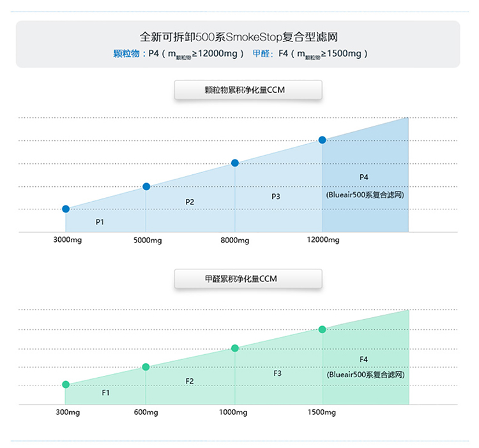Click the green data point above 1500mg
Viewport: 479px width, 448px height.
click(x=323, y=329)
